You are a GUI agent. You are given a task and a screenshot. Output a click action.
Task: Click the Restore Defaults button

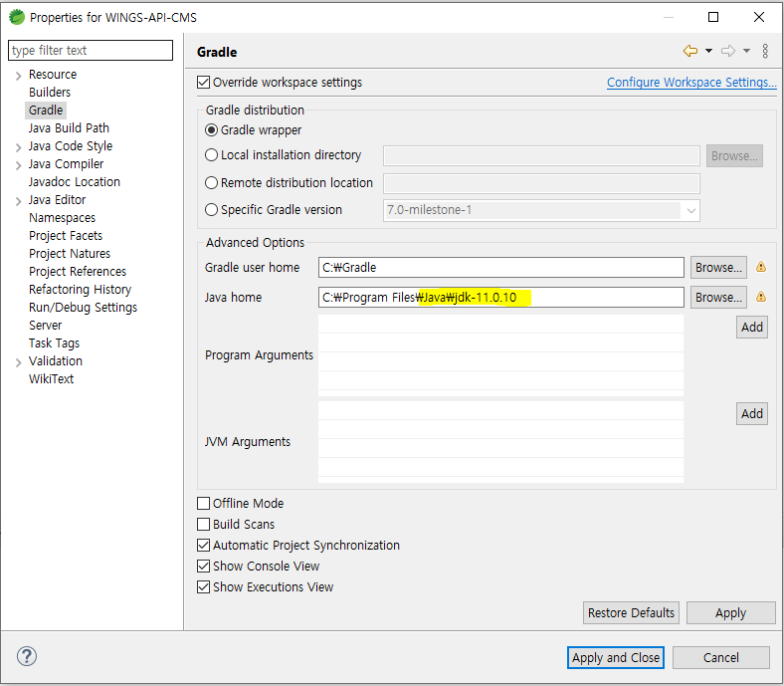[631, 613]
